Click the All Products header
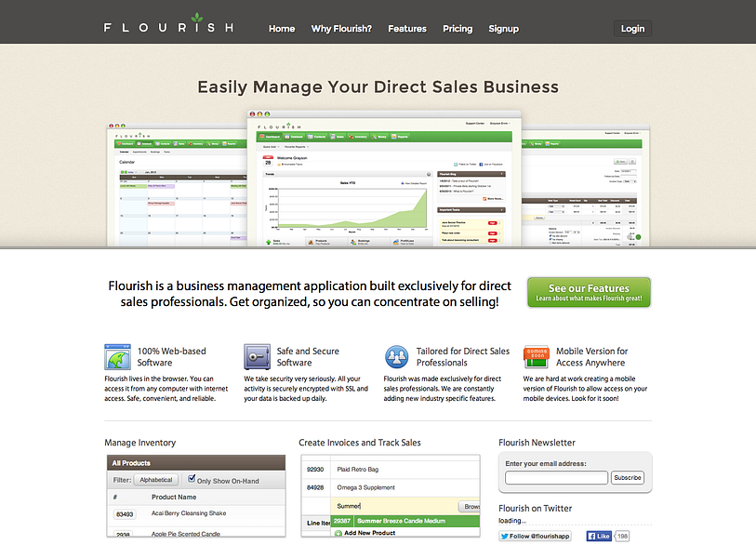Screen dimensions: 756x558 (196, 463)
